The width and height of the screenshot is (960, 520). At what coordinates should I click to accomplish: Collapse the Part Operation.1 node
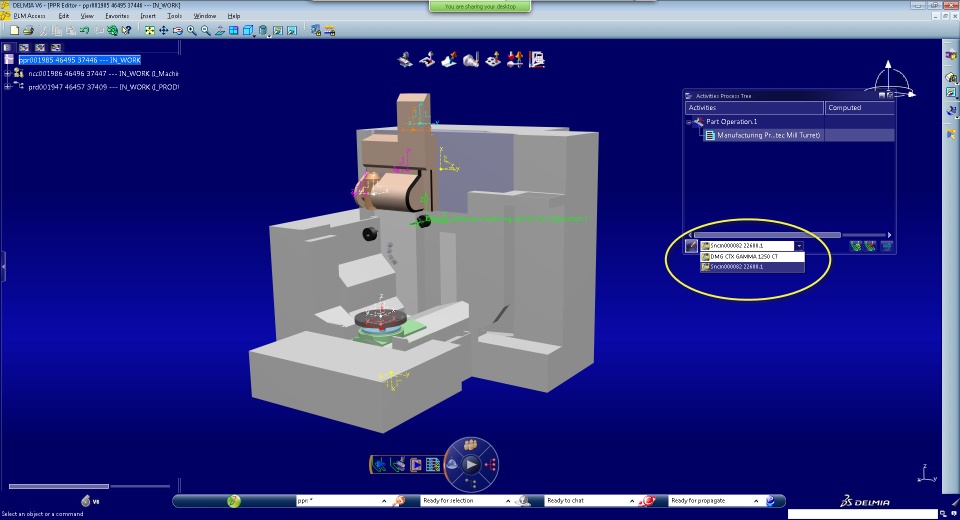pos(689,122)
